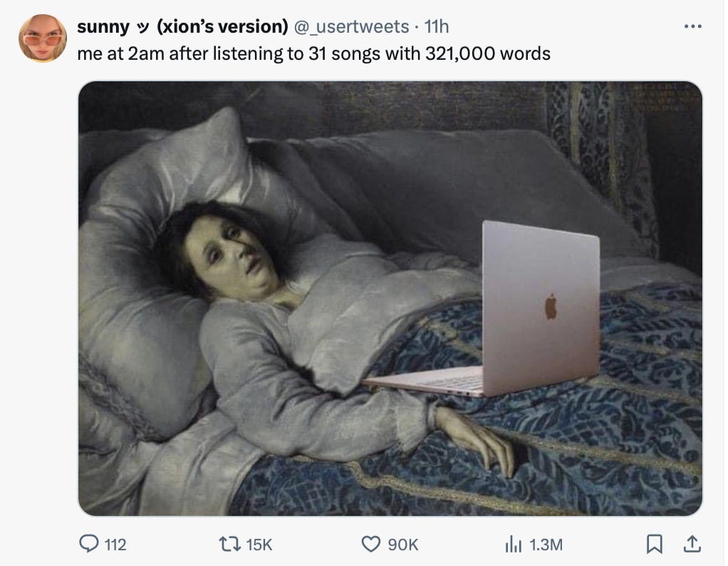Open the three-dot more options menu
Screen dimensions: 728x566
(692, 26)
